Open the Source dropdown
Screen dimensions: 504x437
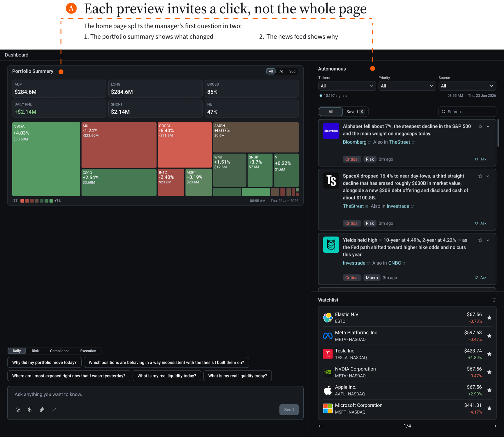coord(467,86)
